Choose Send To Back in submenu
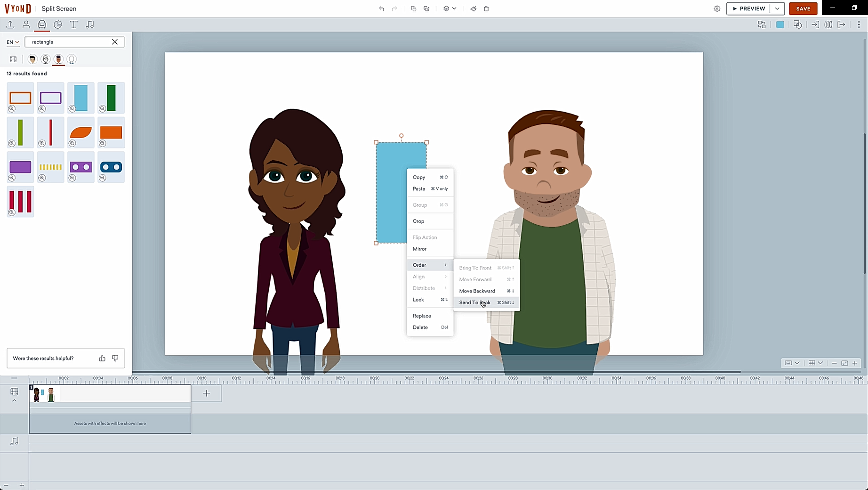 pos(474,302)
